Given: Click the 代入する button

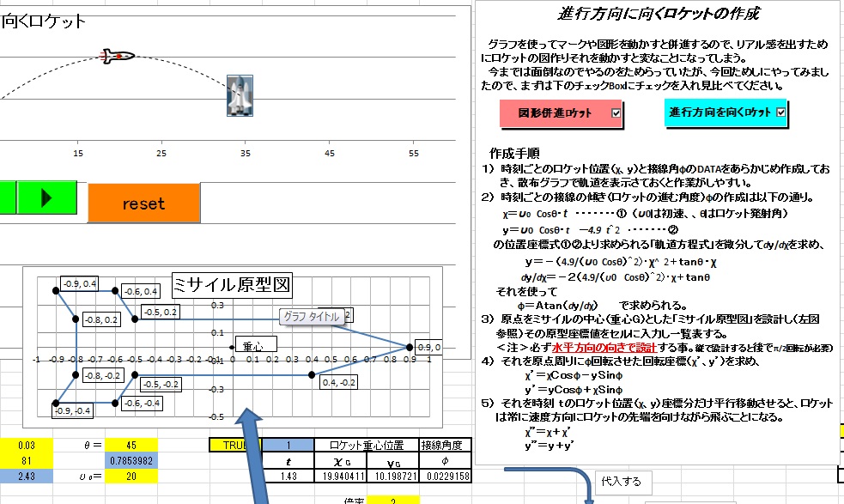Looking at the screenshot, I should point(622,483).
